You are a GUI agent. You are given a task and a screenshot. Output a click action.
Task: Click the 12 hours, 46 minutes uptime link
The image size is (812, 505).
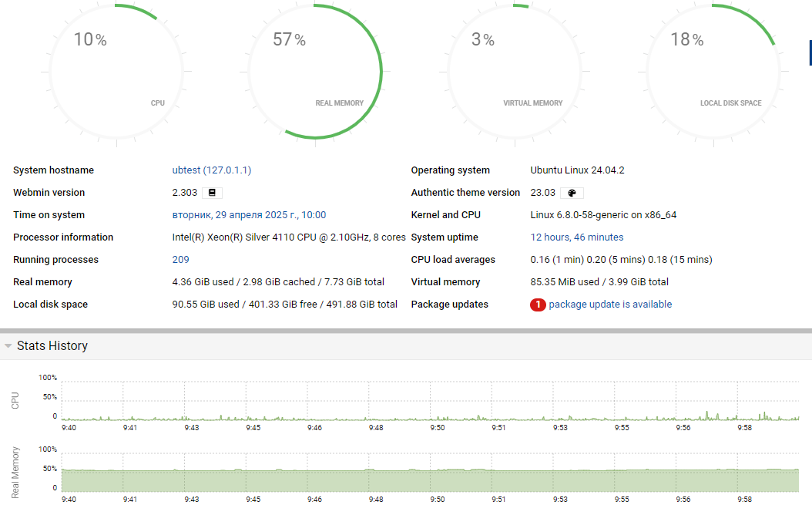[577, 237]
